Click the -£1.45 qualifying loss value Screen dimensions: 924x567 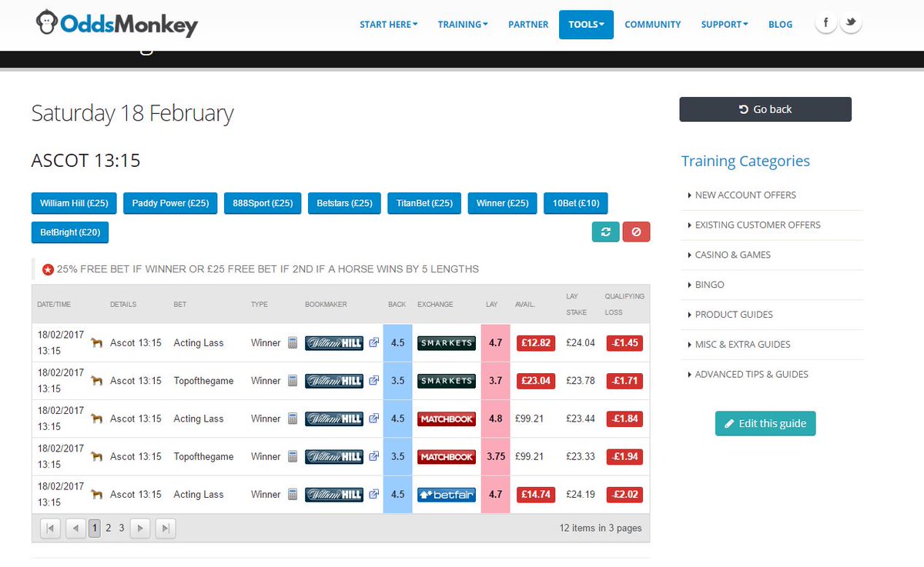pos(624,342)
